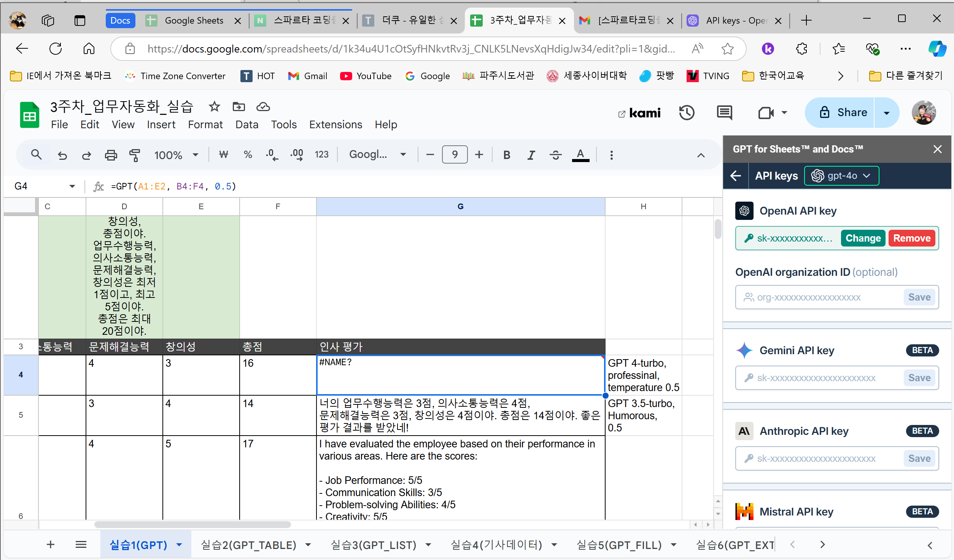Open name box G4 dropdown

[72, 186]
